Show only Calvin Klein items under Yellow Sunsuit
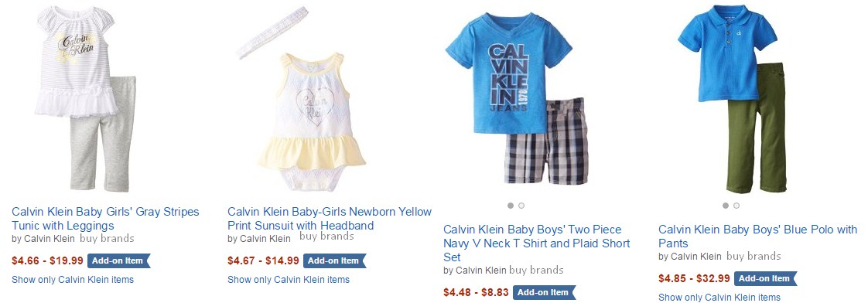 [289, 279]
